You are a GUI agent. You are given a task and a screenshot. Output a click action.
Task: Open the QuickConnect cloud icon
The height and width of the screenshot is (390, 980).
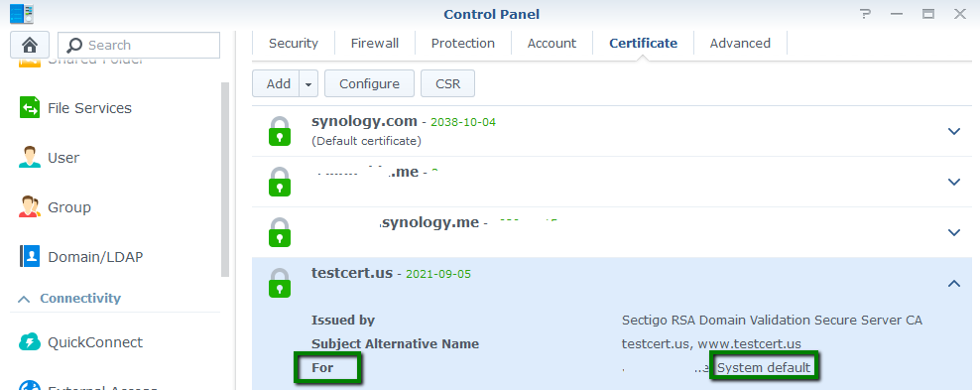(30, 342)
